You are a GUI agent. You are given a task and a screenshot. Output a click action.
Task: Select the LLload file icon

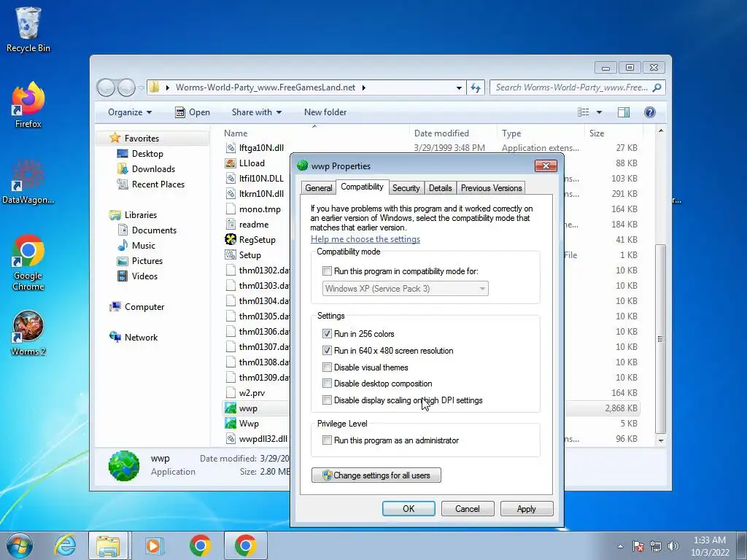point(231,163)
